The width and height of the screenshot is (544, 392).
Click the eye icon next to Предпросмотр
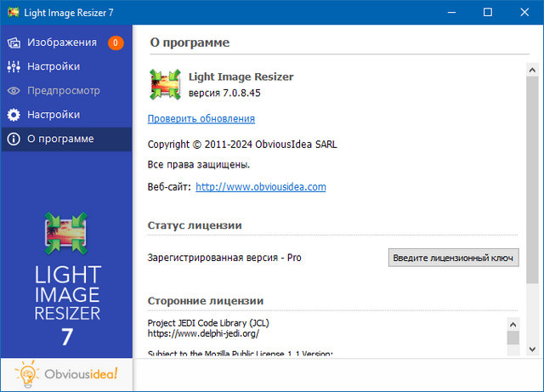(x=14, y=90)
